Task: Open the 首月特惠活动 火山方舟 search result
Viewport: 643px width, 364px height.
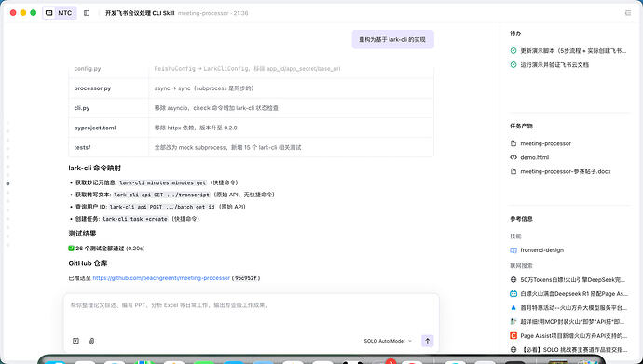Action: click(x=574, y=308)
